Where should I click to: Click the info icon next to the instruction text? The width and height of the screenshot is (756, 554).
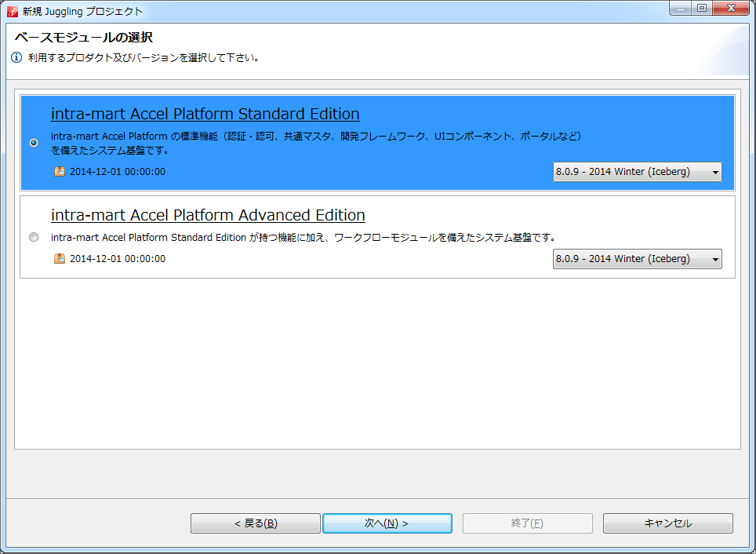pos(16,57)
